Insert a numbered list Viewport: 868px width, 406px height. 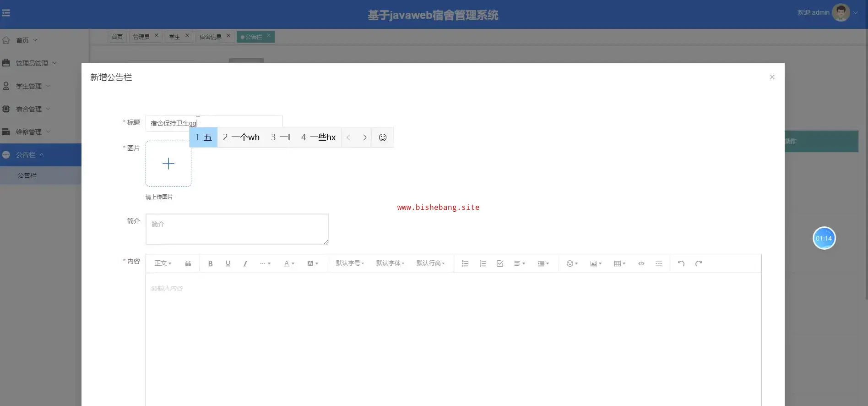point(483,263)
